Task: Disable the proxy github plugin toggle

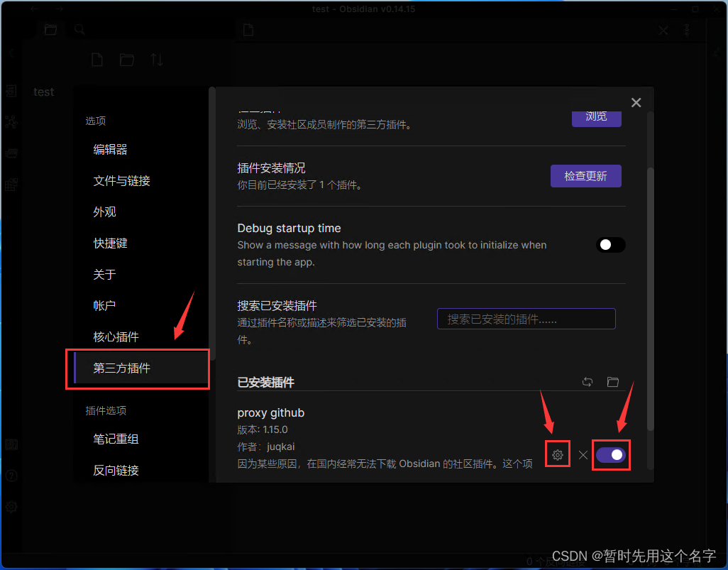Action: click(x=610, y=455)
